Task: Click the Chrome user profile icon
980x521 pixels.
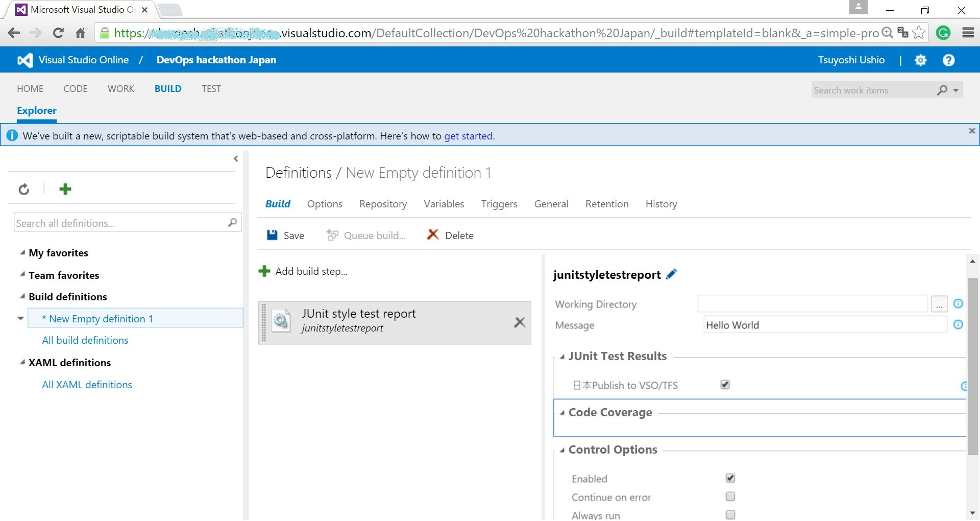Action: (x=858, y=8)
